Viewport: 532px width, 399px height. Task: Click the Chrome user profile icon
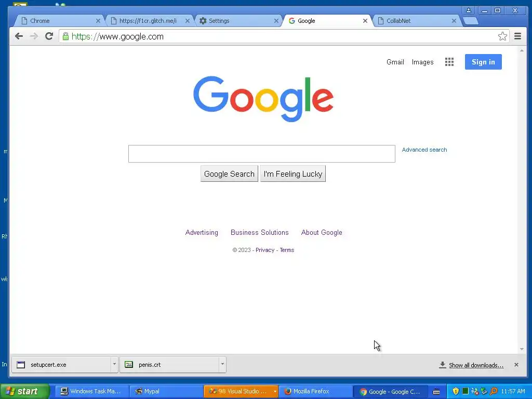click(x=469, y=10)
